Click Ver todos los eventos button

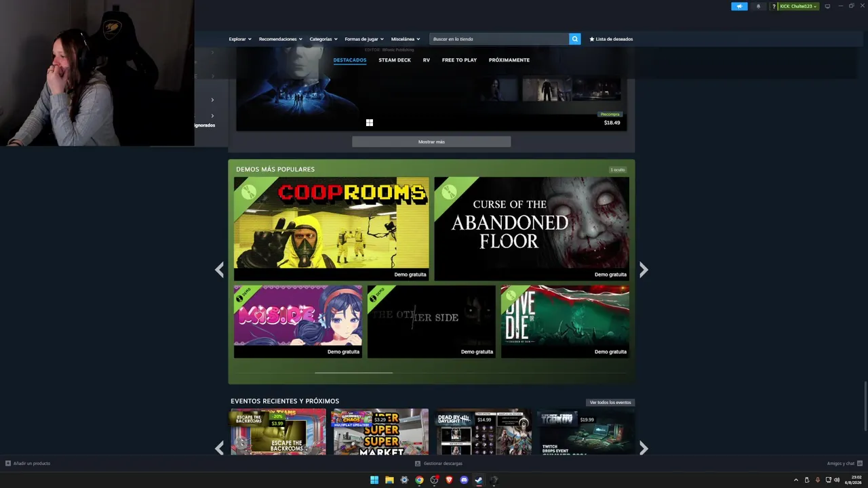(610, 403)
